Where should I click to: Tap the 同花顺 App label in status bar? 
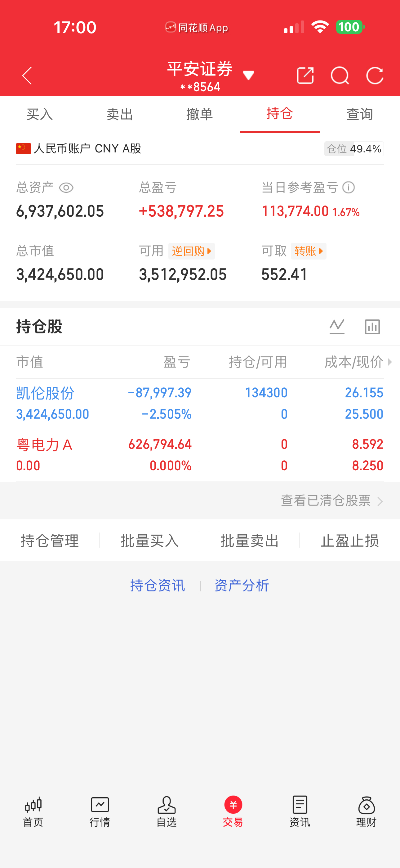tap(197, 27)
